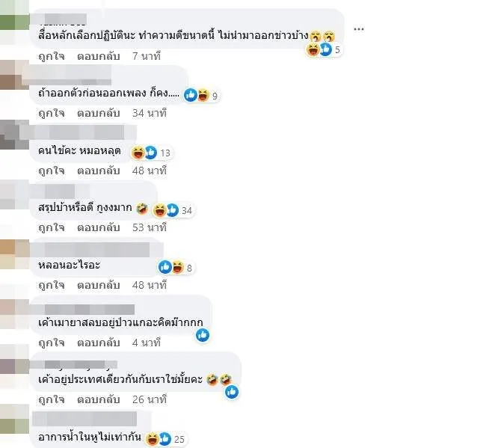Click the avatar of the 'สรุปบ้าหรือดี' commenter
This screenshot has width=498, height=448.
(x=14, y=194)
